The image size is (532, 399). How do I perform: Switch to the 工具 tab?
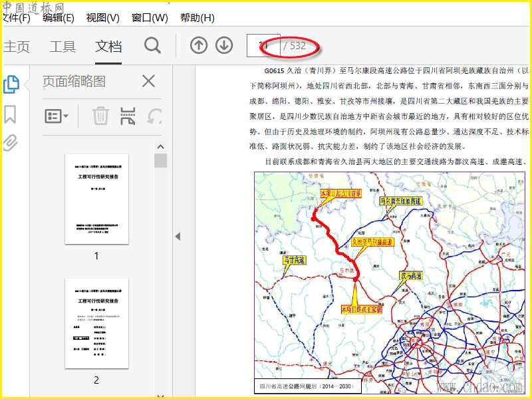(63, 47)
